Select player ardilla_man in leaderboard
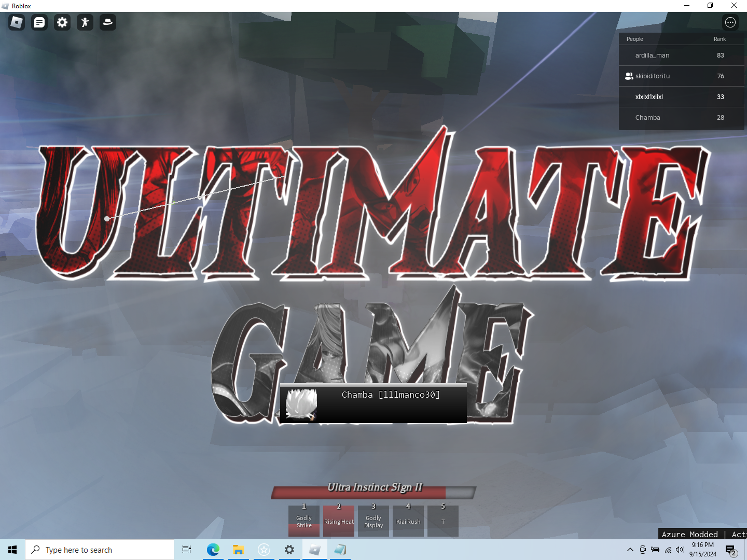The width and height of the screenshot is (747, 560). pos(682,55)
